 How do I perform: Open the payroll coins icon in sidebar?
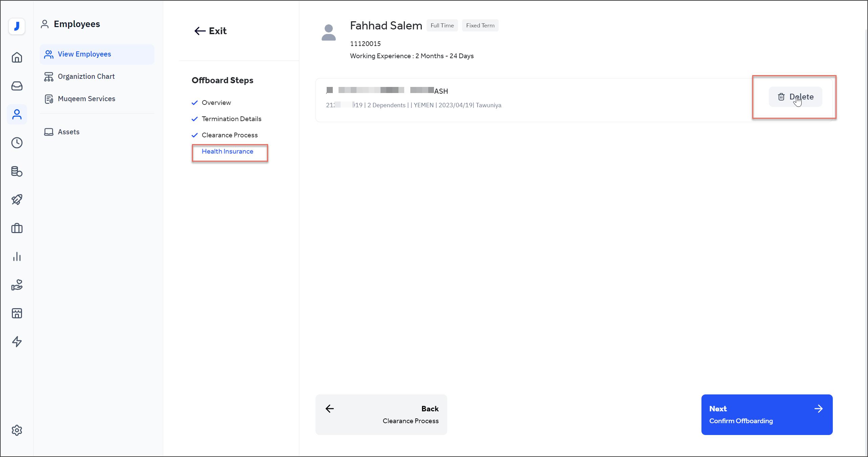click(x=17, y=172)
